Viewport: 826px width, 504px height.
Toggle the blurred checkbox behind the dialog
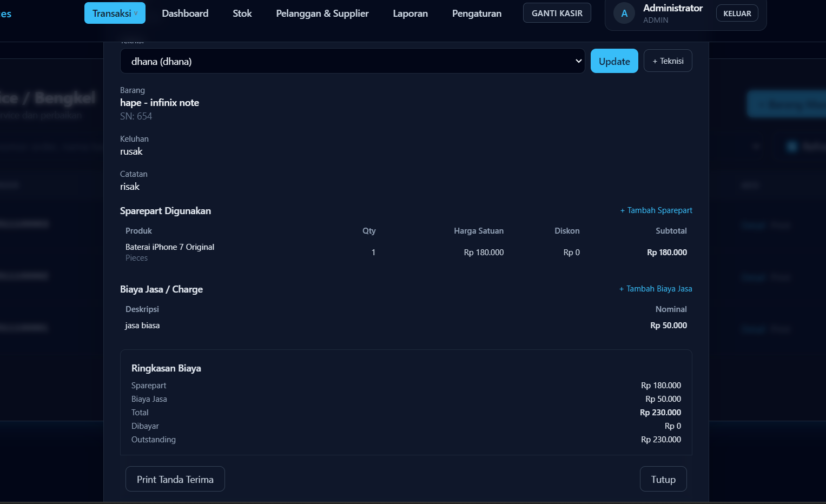pos(792,147)
